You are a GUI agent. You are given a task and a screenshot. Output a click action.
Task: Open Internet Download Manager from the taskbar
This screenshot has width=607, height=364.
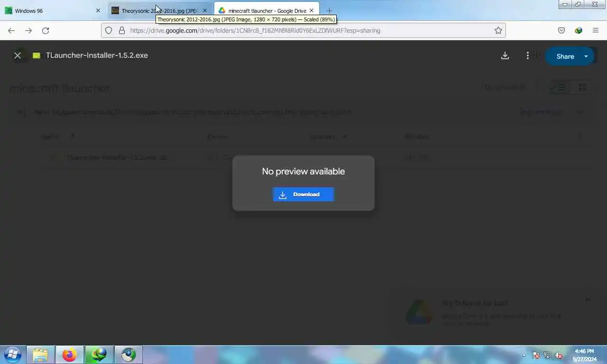pyautogui.click(x=99, y=355)
